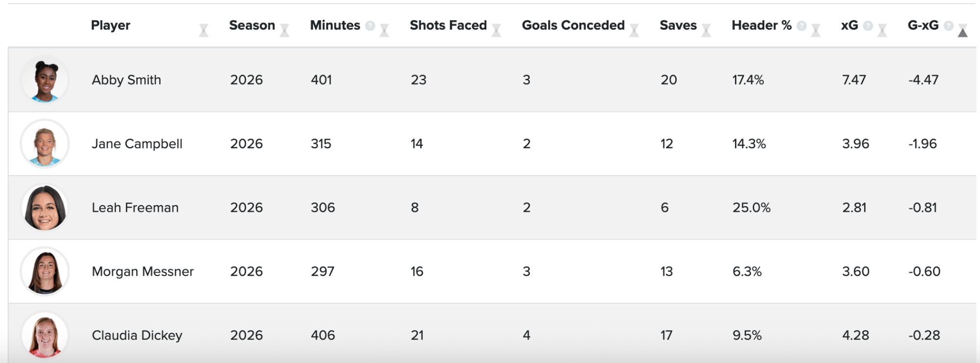Open Minutes help question mark icon
980x363 pixels.
coord(370,25)
